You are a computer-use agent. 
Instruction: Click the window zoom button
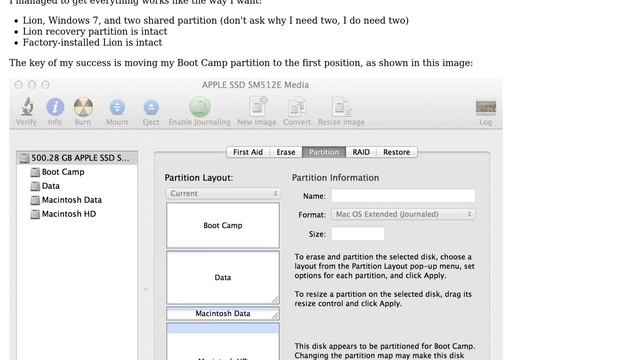point(45,84)
